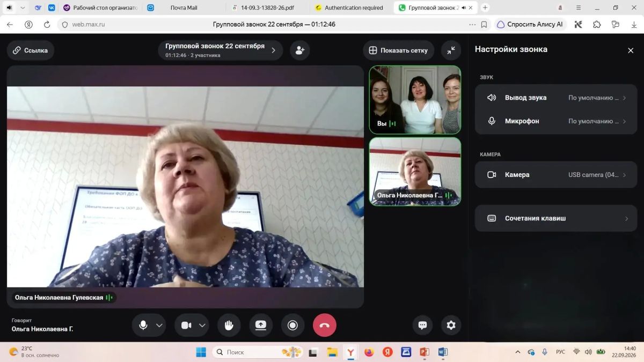Click the chain icon link button Ссылка

pos(31,50)
